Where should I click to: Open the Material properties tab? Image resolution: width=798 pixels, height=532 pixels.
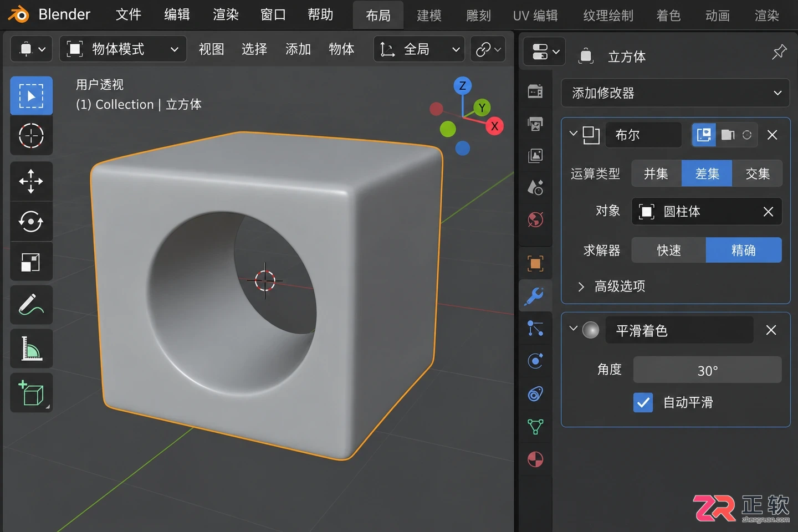pos(535,459)
